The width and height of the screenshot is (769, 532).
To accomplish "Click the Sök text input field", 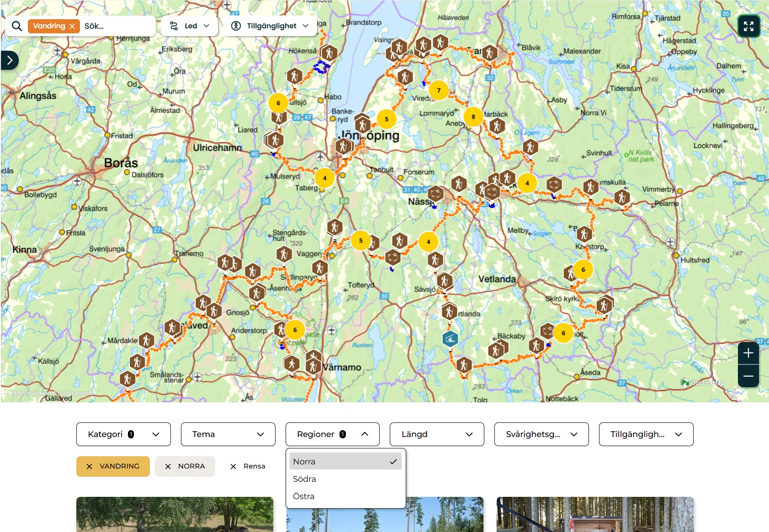I will pyautogui.click(x=117, y=26).
